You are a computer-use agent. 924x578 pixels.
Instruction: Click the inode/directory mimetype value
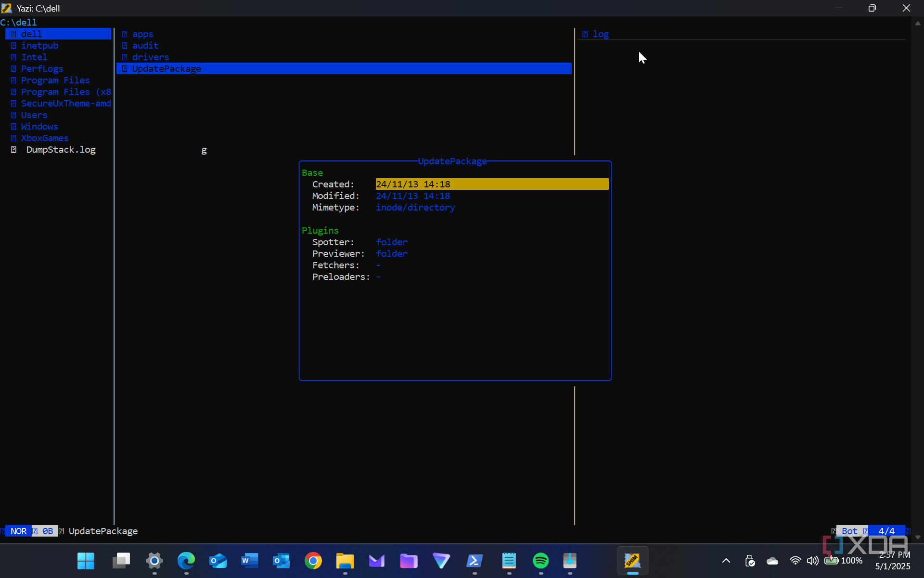[x=415, y=207]
